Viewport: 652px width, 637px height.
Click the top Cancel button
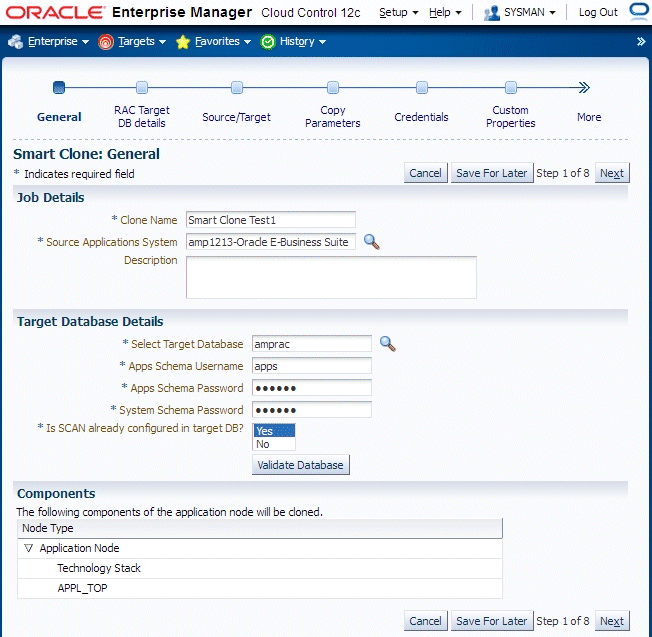pos(425,173)
